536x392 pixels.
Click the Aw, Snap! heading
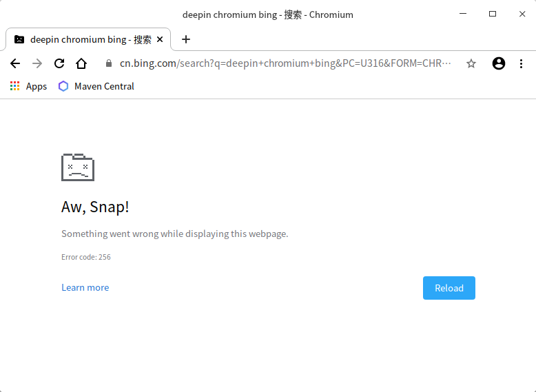[x=95, y=207]
